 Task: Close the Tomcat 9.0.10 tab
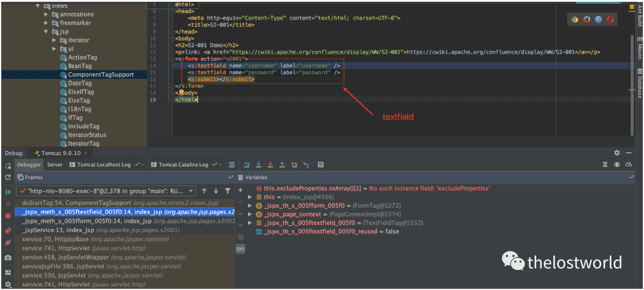pyautogui.click(x=85, y=153)
